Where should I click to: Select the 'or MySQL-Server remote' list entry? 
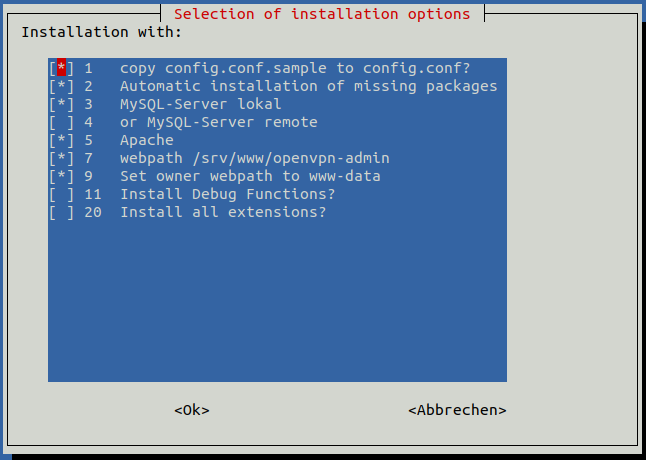219,122
